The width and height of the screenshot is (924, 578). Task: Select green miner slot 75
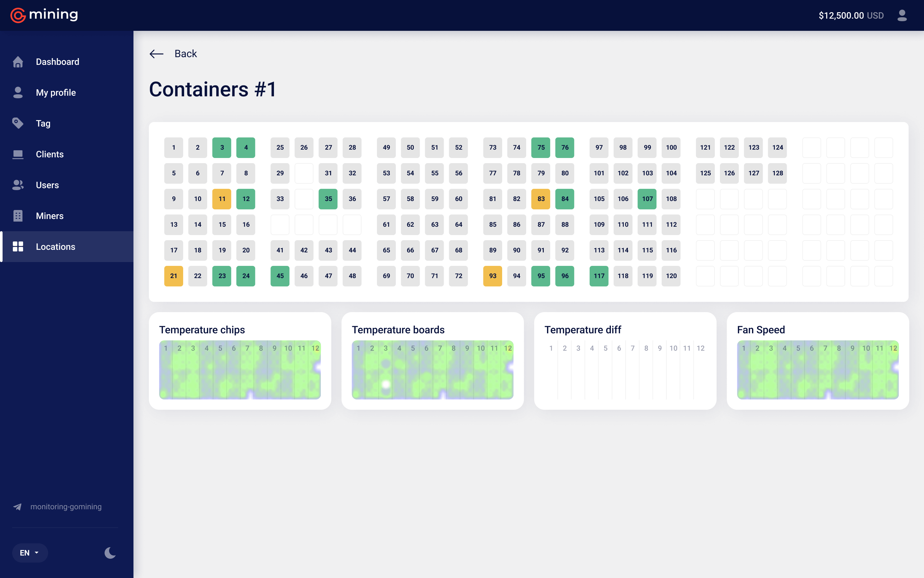[541, 148]
